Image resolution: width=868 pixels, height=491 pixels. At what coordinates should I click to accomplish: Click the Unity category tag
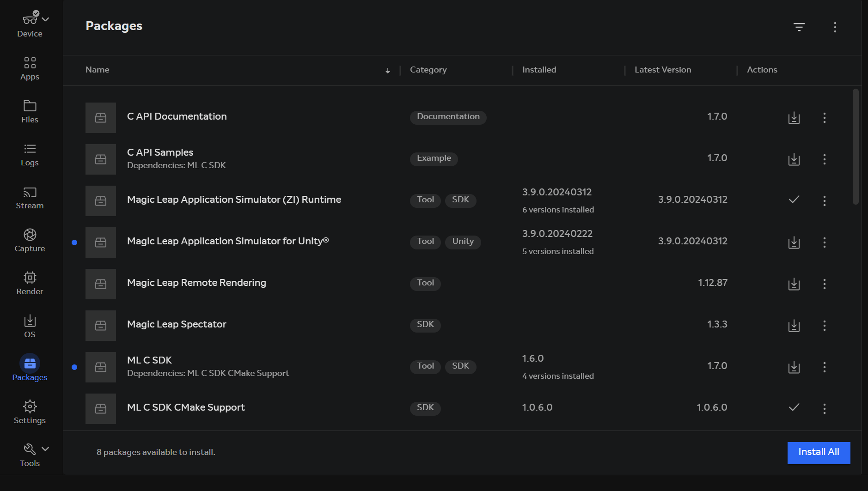pos(463,242)
